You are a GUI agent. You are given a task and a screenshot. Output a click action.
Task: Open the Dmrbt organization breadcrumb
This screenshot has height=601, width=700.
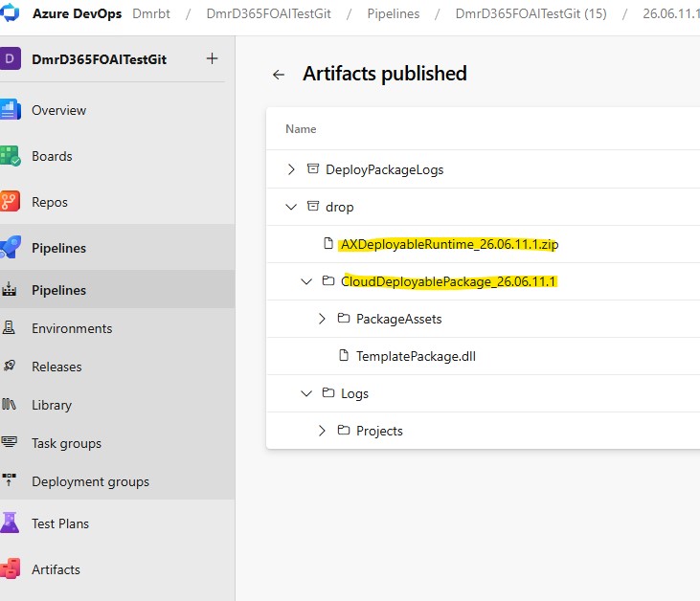pyautogui.click(x=151, y=13)
